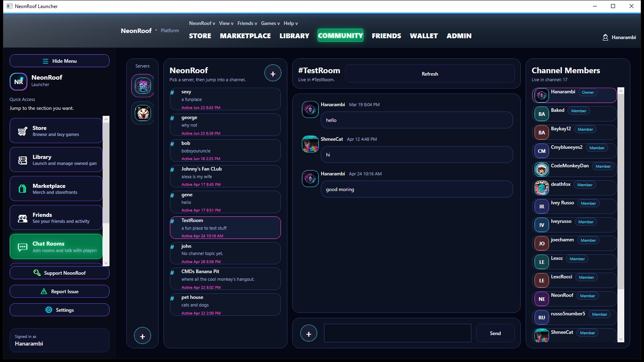This screenshot has height=362, width=644.
Task: Open the pet house channel
Action: 225,304
